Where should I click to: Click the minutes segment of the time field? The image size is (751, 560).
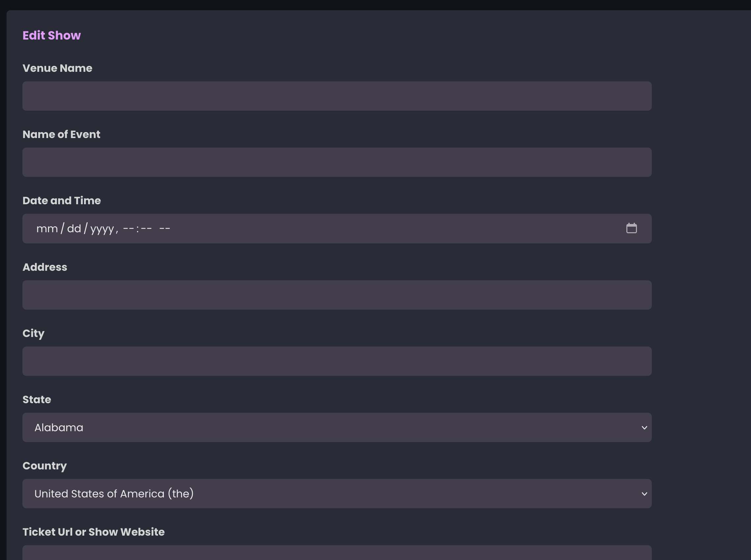click(146, 228)
